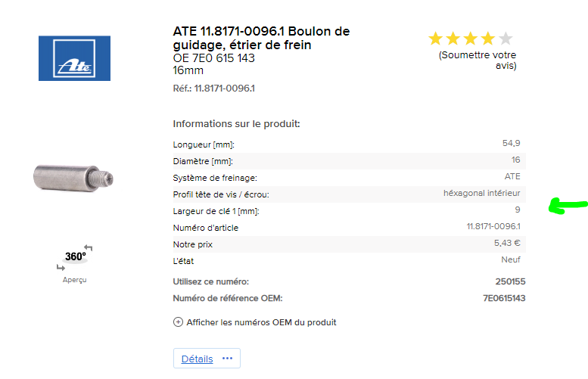588x379 pixels.
Task: Open the three-dots menu next to Détails
Action: tap(230, 359)
